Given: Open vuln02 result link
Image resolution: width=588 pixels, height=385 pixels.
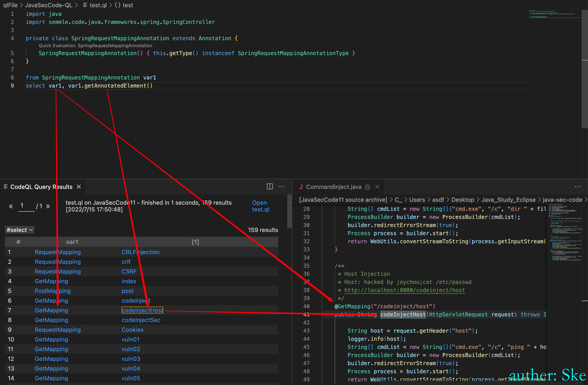Looking at the screenshot, I should point(131,349).
